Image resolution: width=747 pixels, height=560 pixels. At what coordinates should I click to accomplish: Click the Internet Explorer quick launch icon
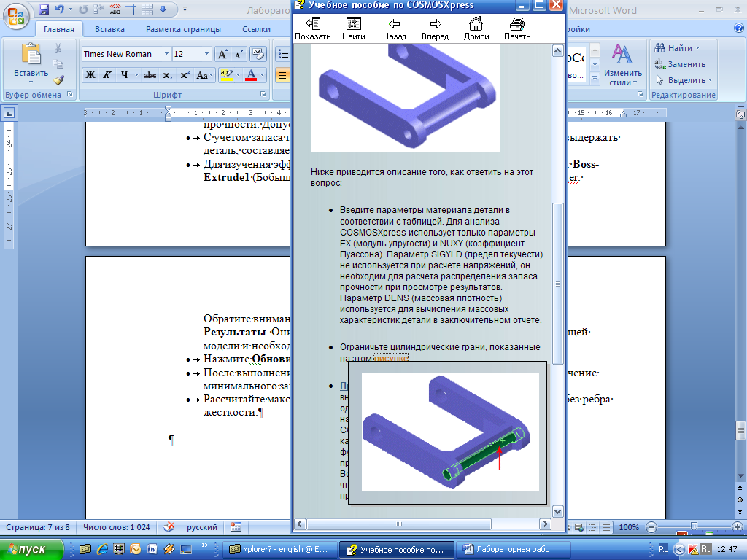(x=102, y=550)
